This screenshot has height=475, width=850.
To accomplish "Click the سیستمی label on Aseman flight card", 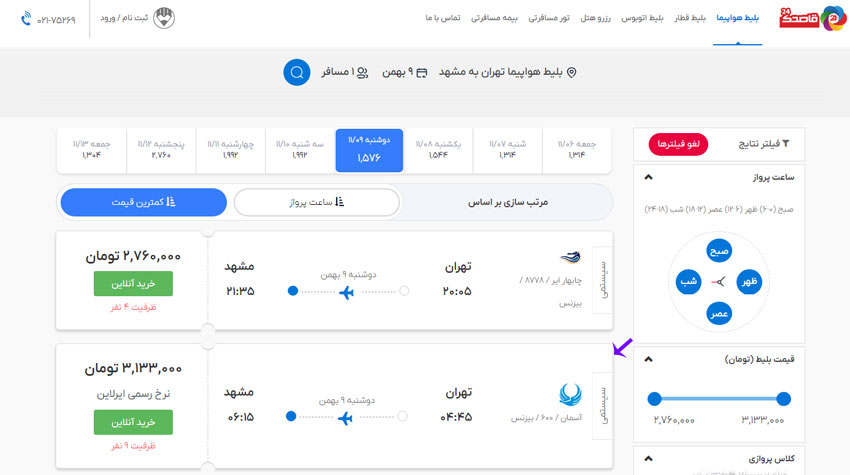I will pos(603,406).
